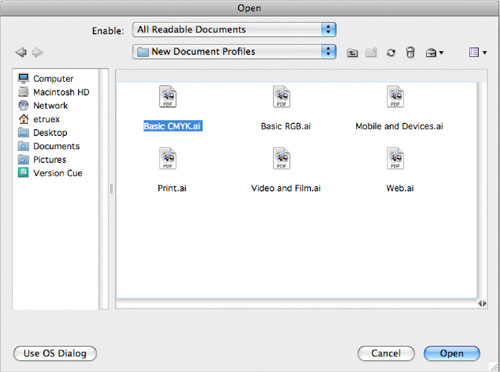Click the Basic CMYK.ai file name
500x372 pixels.
[x=173, y=126]
